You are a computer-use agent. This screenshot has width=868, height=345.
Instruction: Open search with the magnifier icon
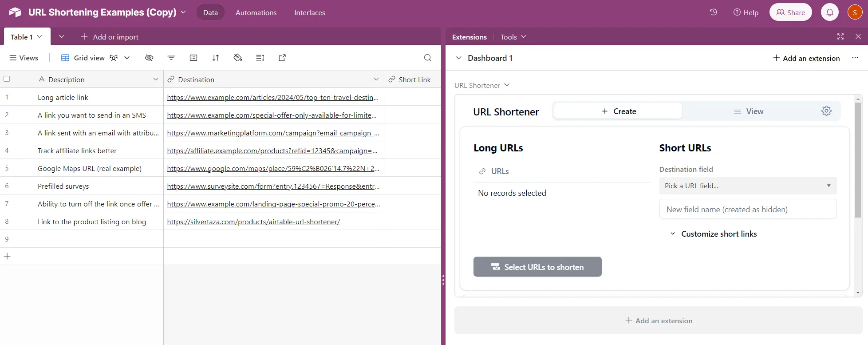click(x=427, y=58)
